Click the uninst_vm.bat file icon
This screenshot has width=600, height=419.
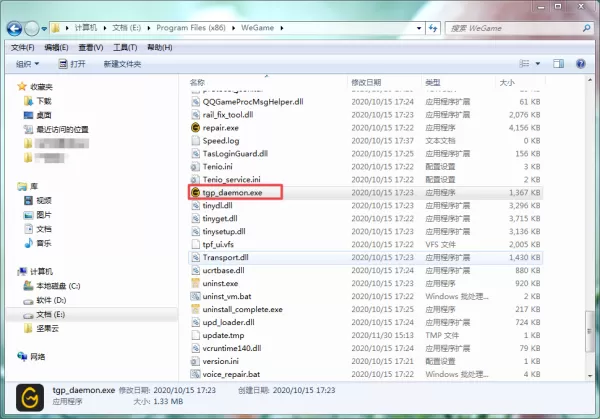pyautogui.click(x=195, y=296)
